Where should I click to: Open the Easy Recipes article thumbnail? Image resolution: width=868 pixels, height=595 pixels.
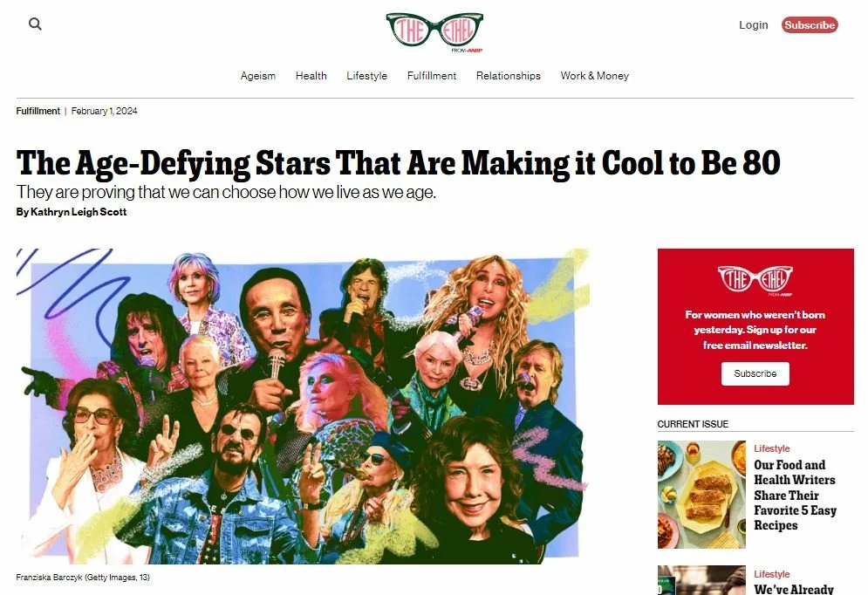(701, 495)
